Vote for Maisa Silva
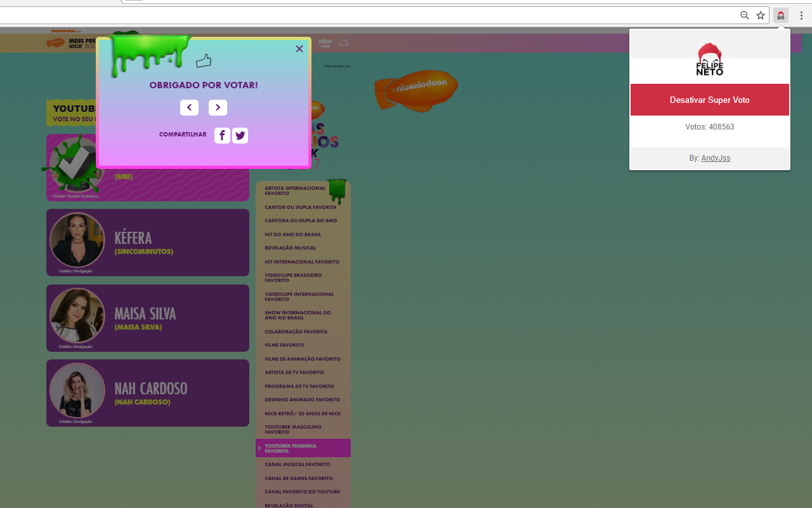The image size is (812, 508). click(x=148, y=318)
